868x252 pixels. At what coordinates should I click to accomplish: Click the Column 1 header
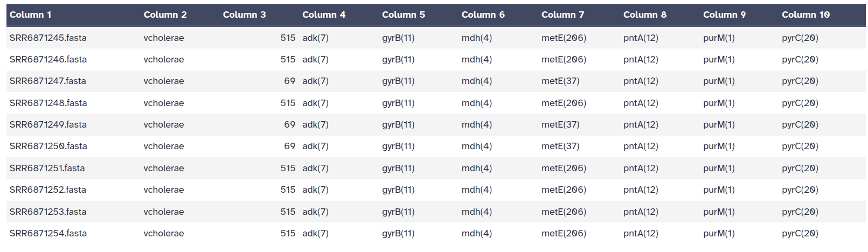[31, 15]
